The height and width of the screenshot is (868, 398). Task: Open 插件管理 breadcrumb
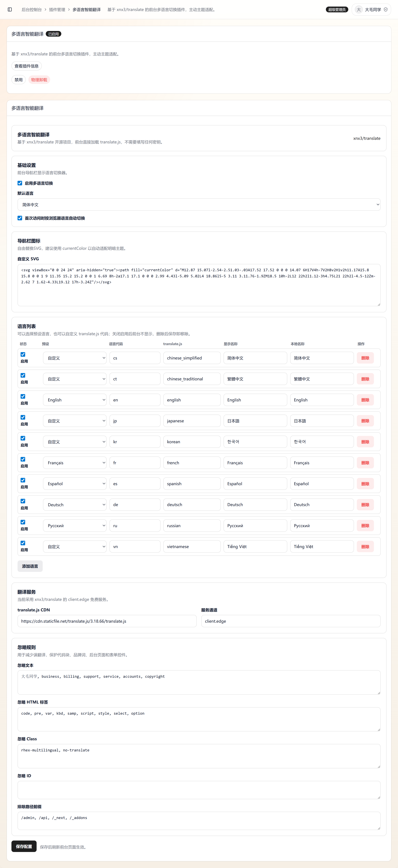57,9
